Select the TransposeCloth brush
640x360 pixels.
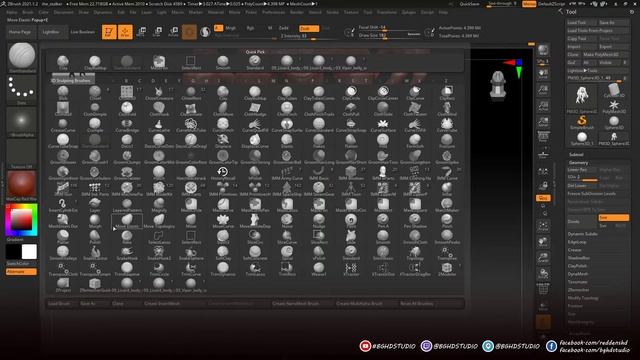pyautogui.click(x=63, y=269)
